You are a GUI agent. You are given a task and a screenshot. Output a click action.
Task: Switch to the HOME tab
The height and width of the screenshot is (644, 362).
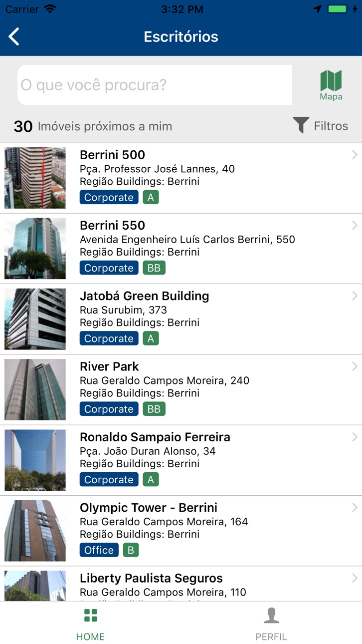pos(90,623)
